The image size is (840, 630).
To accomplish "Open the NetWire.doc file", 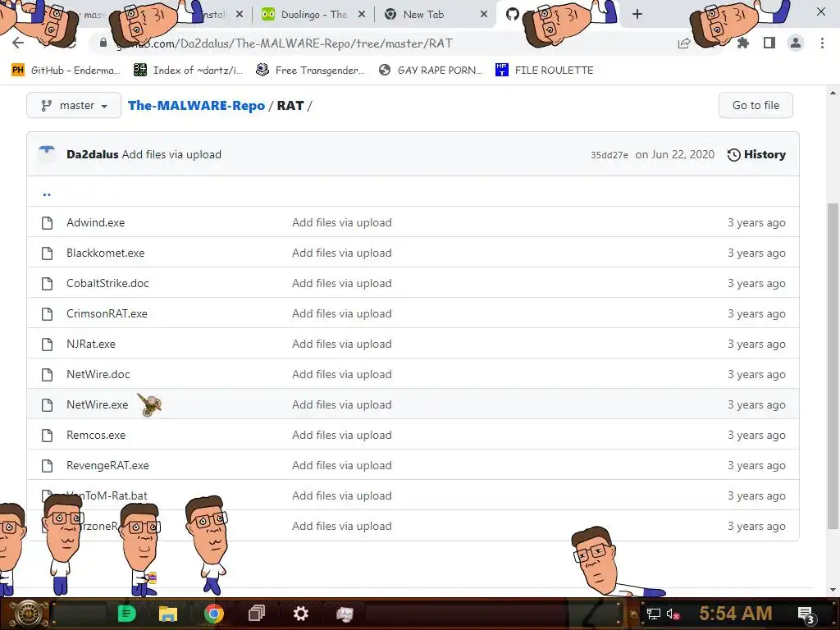I will pos(98,374).
